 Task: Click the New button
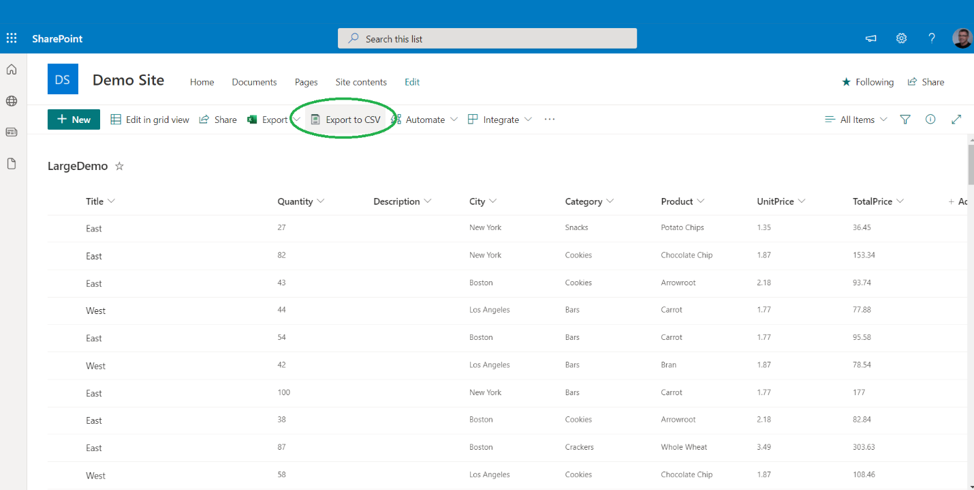[74, 120]
